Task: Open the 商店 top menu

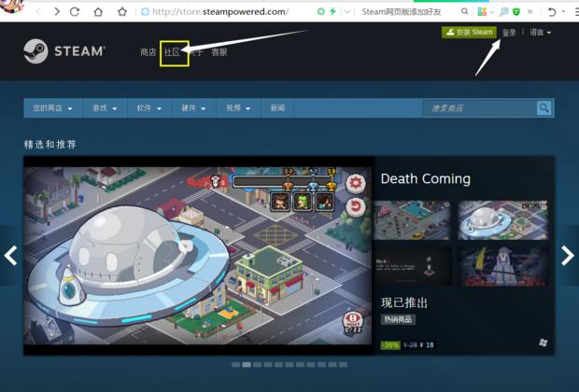Action: pyautogui.click(x=148, y=52)
